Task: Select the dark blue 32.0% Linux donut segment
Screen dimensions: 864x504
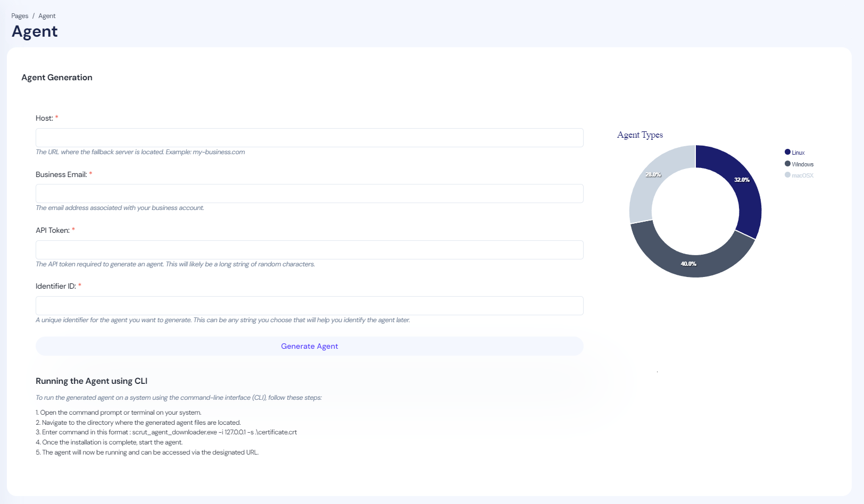Action: tap(741, 181)
